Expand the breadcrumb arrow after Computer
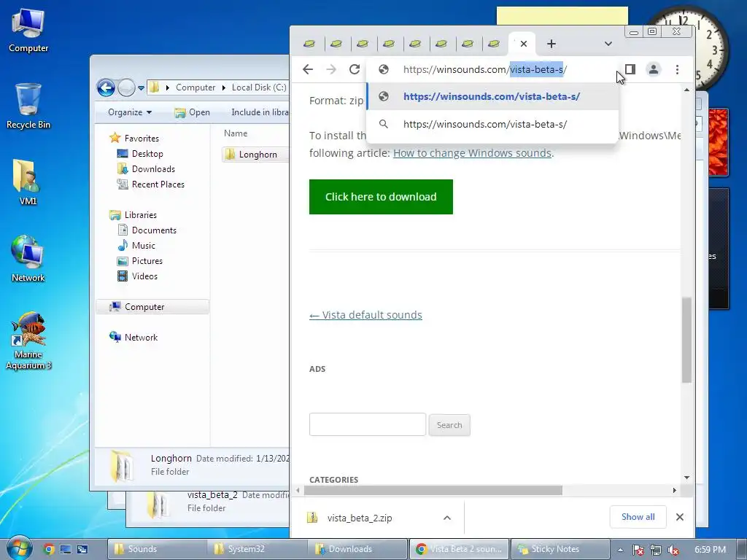 (223, 87)
